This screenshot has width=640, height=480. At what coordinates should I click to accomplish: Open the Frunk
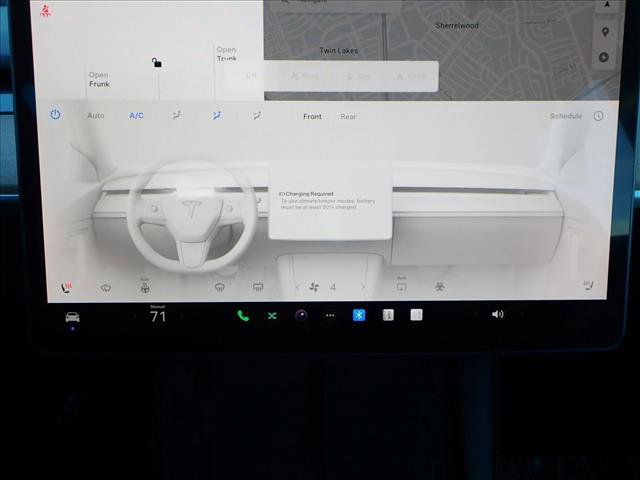click(99, 80)
